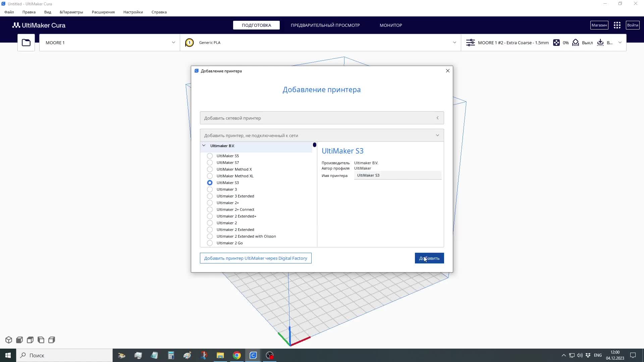Close the Добавление принтера dialog

(447, 71)
